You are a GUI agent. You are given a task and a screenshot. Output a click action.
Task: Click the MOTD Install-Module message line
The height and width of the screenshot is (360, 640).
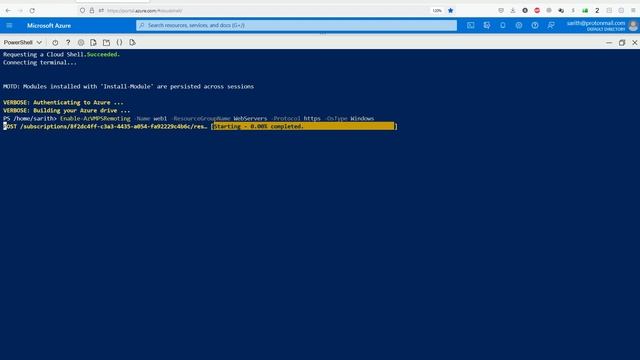pyautogui.click(x=129, y=87)
